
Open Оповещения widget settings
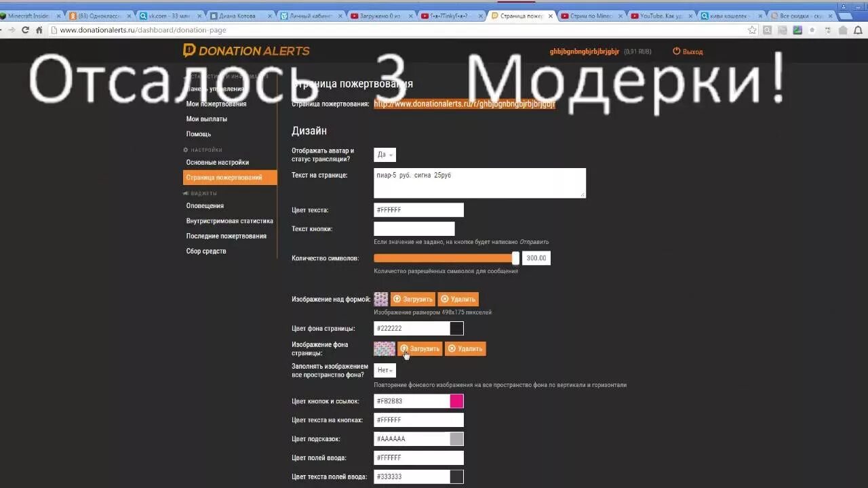[x=205, y=206]
